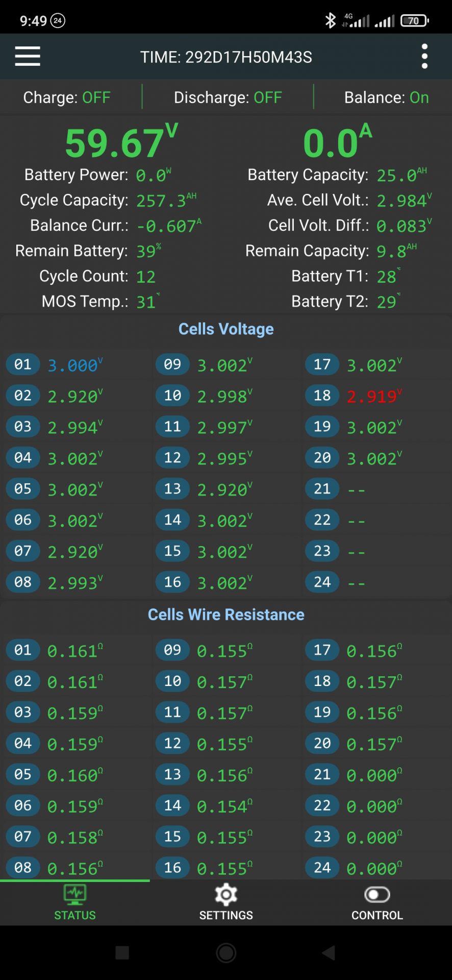
Task: Open the three-dot overflow menu
Action: [424, 56]
